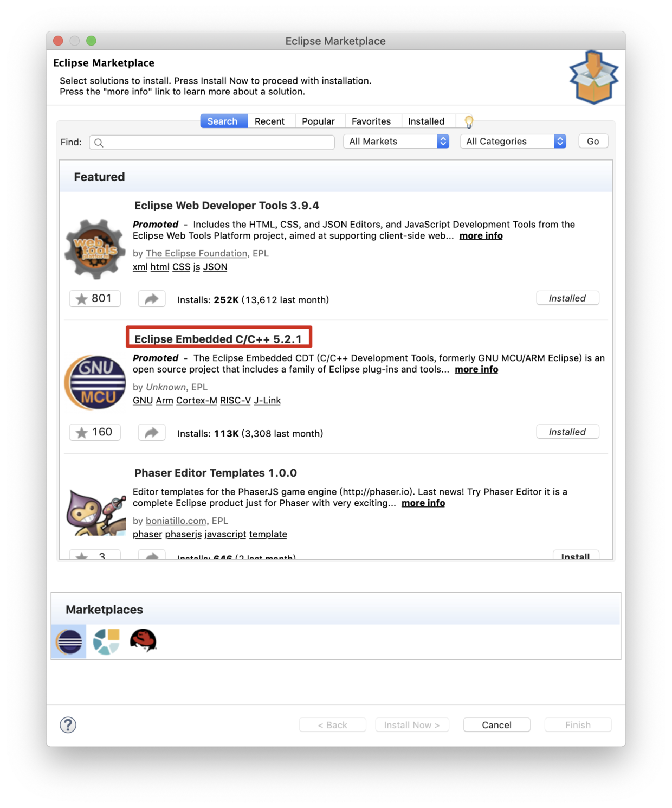Viewport: 672px width, 808px height.
Task: Share Eclipse Embedded C/C++ via arrow icon
Action: (x=152, y=432)
